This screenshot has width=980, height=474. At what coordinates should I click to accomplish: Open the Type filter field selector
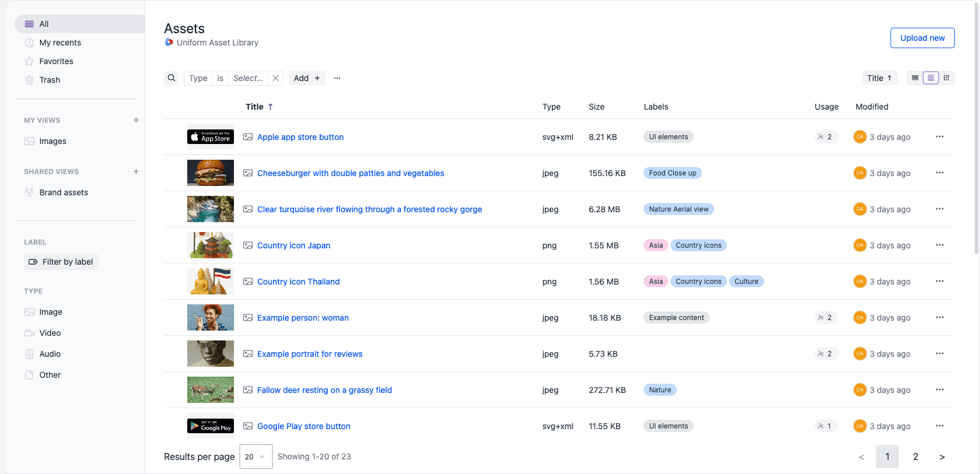pos(198,78)
